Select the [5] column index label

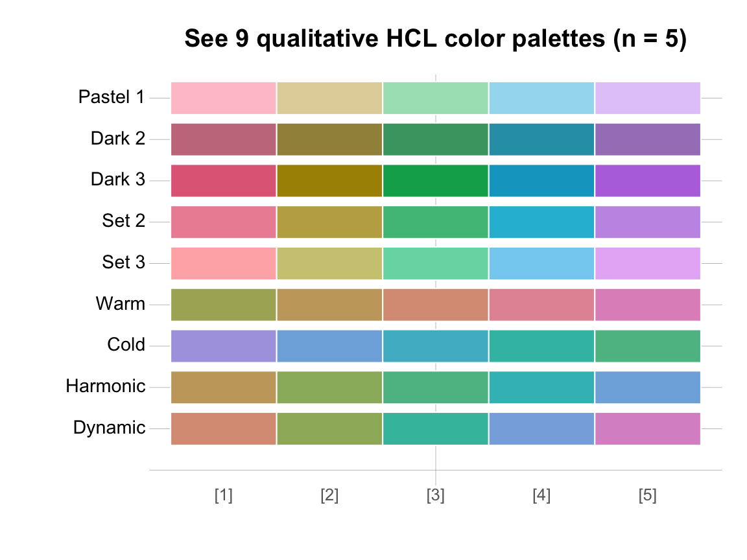click(x=647, y=496)
